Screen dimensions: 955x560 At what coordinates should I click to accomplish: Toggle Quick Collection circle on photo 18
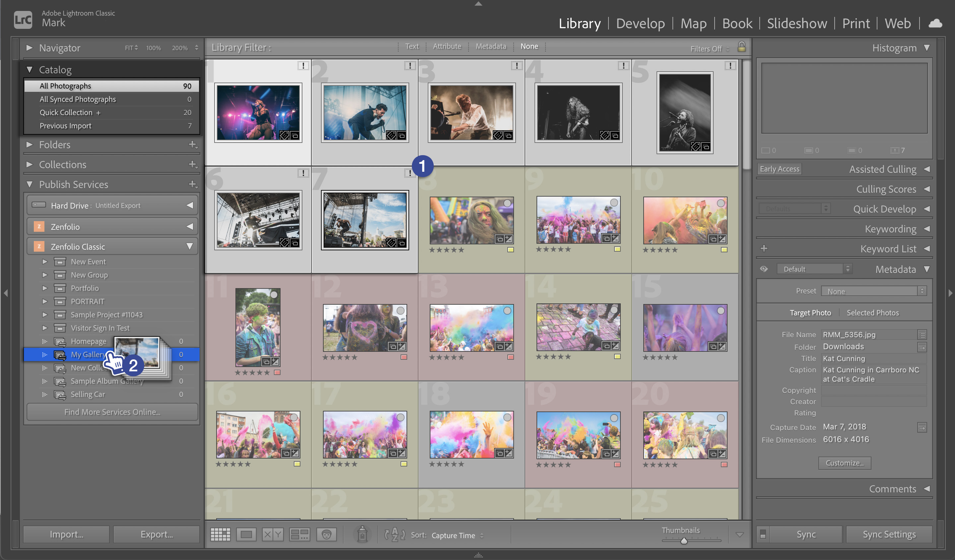(x=507, y=417)
